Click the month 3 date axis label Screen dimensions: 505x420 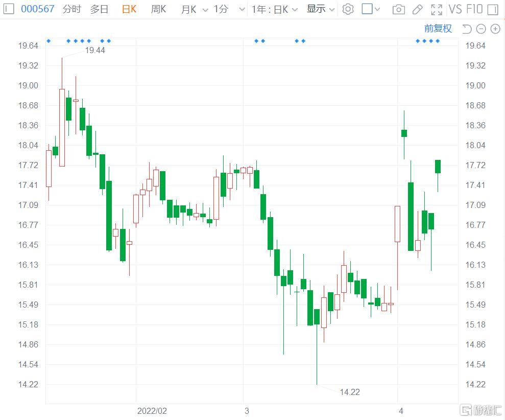(247, 411)
